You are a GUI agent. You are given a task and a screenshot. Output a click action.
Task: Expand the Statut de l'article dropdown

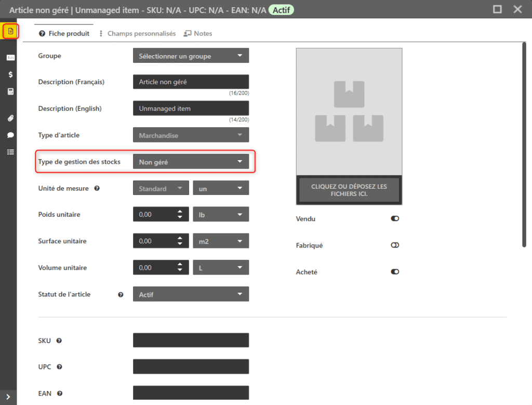[191, 295]
